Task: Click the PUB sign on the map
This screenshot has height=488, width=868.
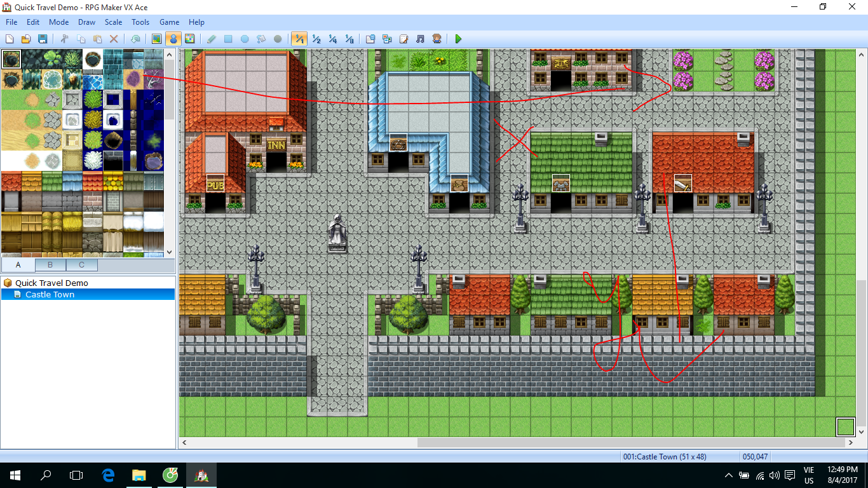Action: coord(215,186)
